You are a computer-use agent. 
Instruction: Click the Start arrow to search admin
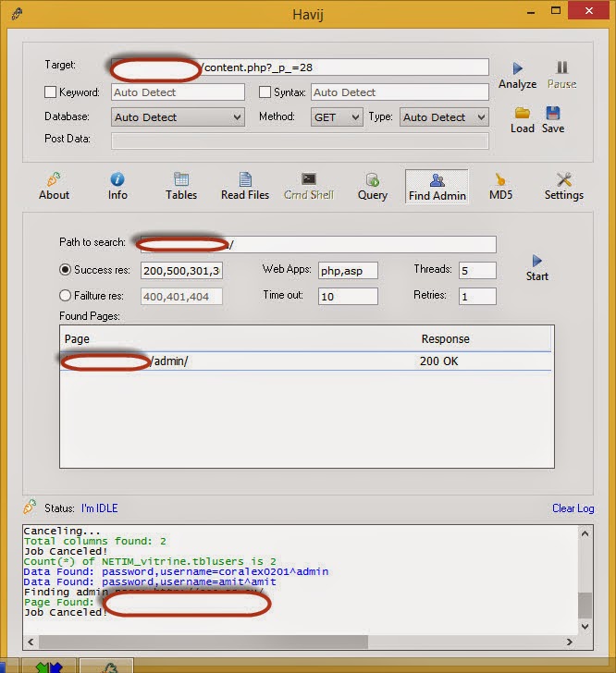coord(537,261)
